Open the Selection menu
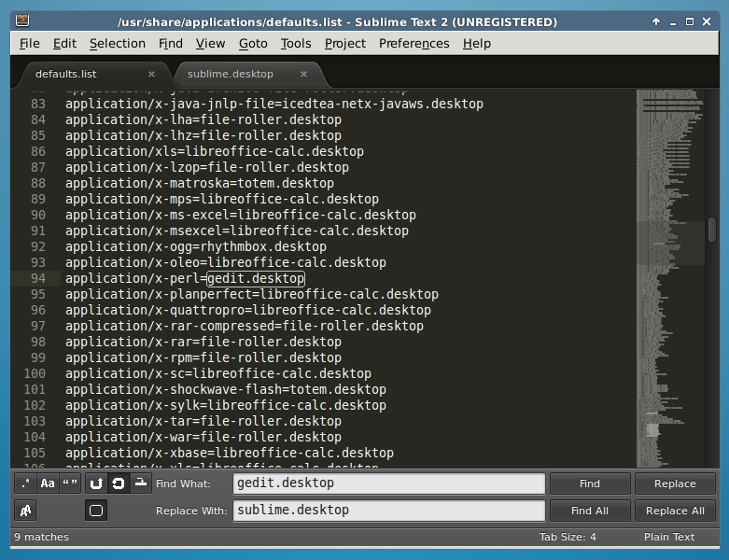729x560 pixels. [118, 43]
